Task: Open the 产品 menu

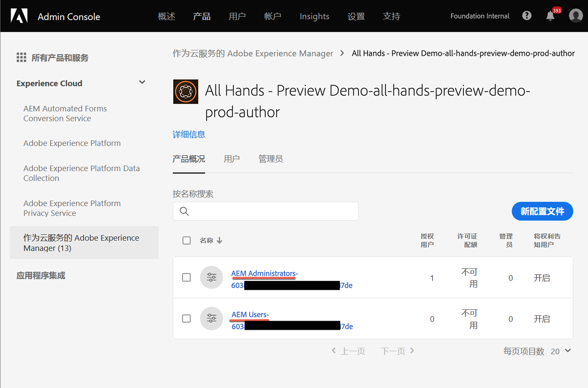Action: click(202, 16)
